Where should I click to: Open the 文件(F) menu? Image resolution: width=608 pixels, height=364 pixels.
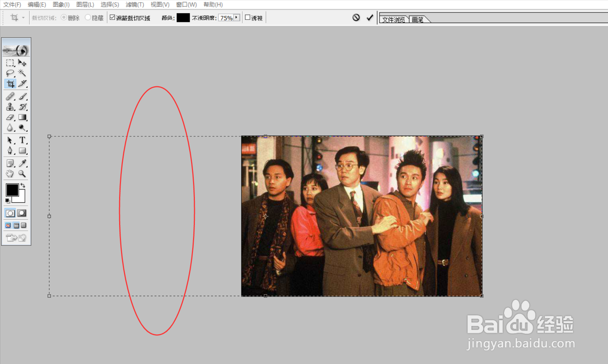pos(12,5)
